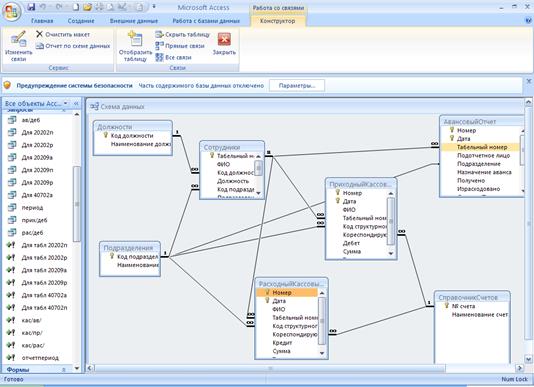The image size is (534, 387).
Task: Open Внешние данные tab
Action: [x=134, y=21]
